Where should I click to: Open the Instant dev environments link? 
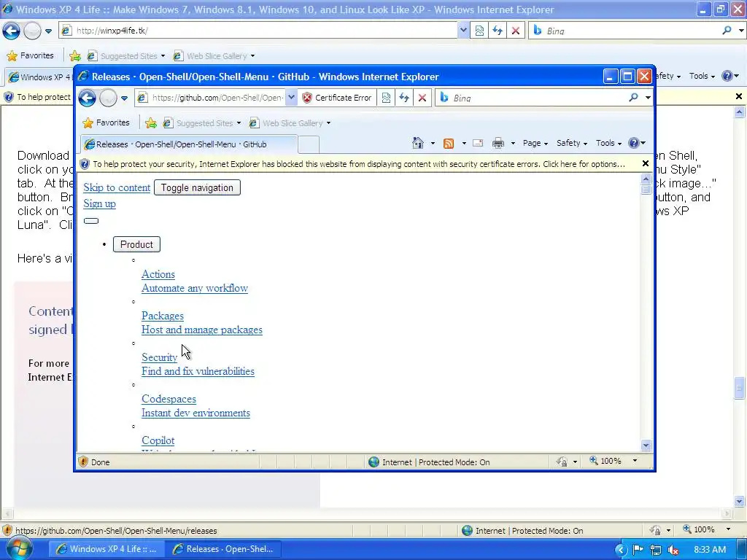[196, 413]
